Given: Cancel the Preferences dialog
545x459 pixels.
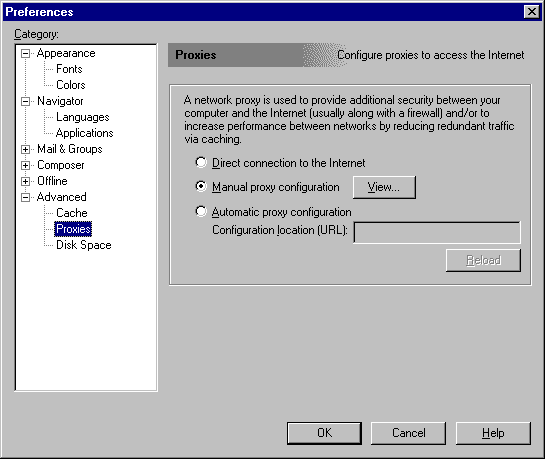Looking at the screenshot, I should coord(408,433).
